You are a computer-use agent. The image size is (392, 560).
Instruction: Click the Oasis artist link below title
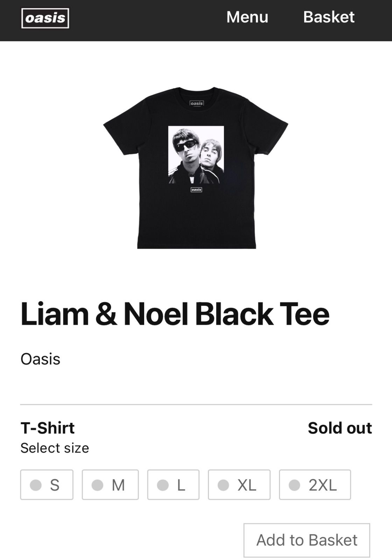click(x=40, y=359)
